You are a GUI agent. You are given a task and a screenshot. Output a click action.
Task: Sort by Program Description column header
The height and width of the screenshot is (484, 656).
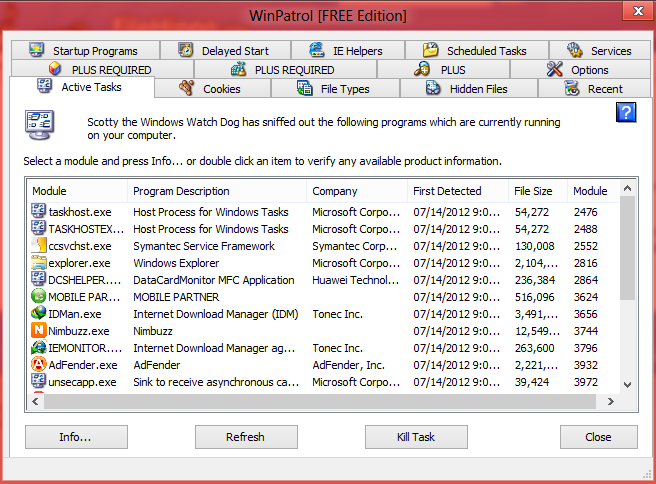point(217,191)
